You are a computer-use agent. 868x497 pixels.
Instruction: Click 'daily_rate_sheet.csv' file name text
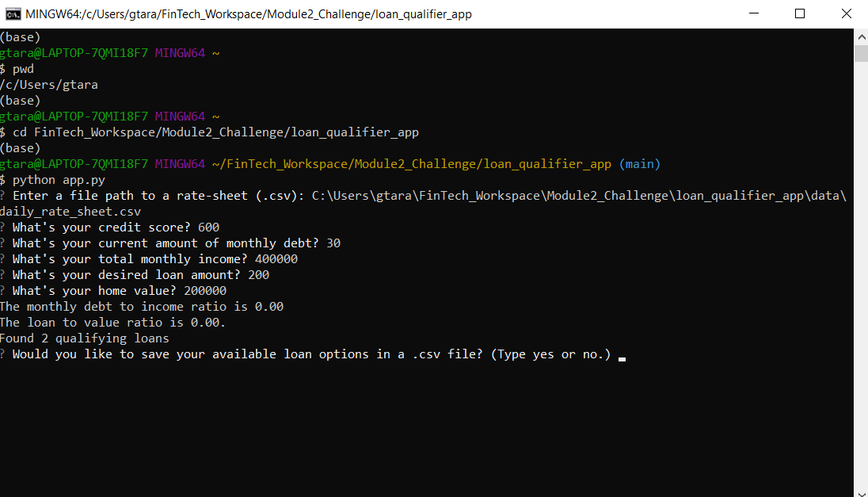(x=70, y=212)
